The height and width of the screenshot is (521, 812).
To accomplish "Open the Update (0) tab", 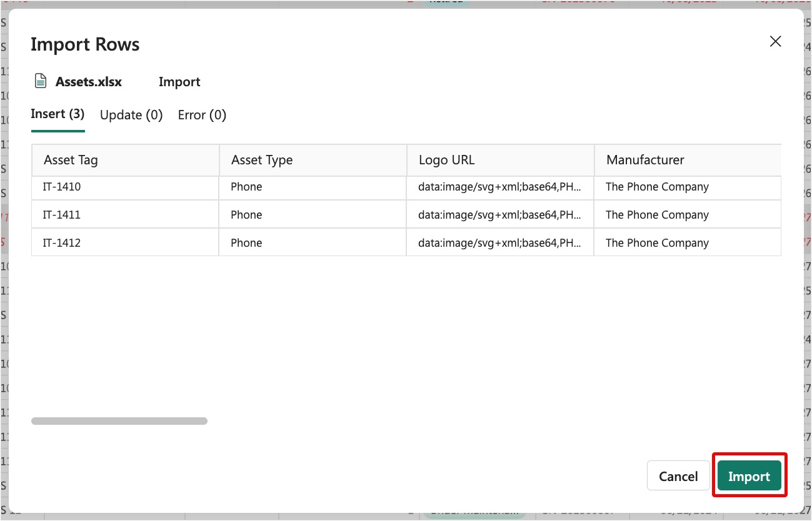I will click(131, 115).
